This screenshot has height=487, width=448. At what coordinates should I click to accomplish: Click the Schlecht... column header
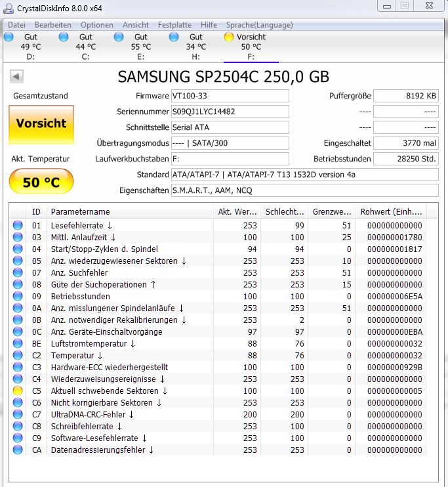(285, 212)
